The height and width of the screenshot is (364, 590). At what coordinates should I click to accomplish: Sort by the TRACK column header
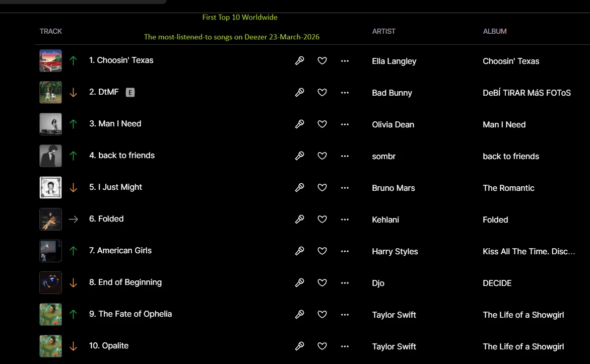point(51,31)
